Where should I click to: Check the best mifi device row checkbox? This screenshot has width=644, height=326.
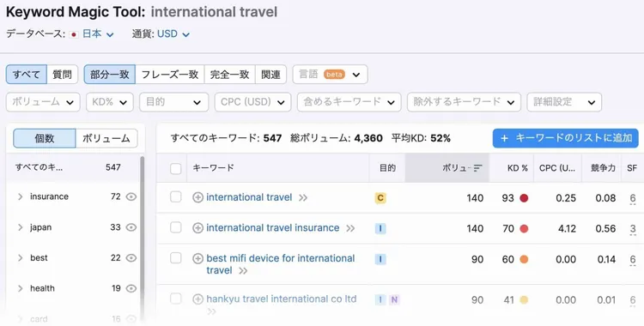click(176, 258)
